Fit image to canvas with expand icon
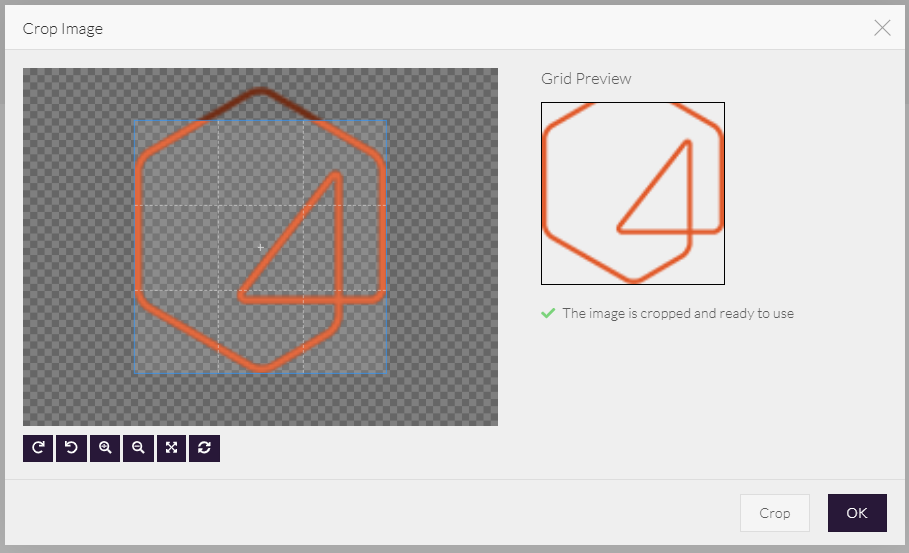 (171, 448)
